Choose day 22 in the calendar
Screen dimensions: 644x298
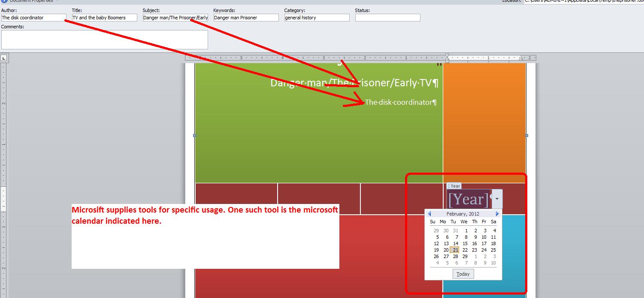(x=465, y=250)
